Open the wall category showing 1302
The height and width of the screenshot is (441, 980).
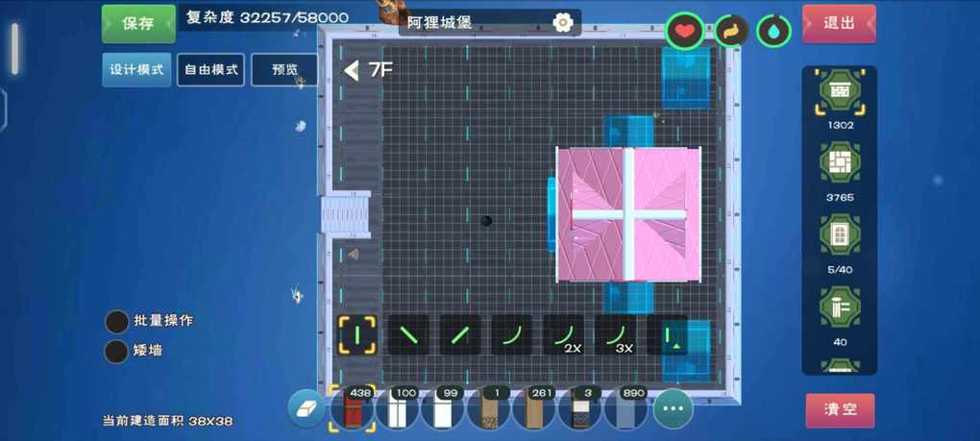pos(840,91)
